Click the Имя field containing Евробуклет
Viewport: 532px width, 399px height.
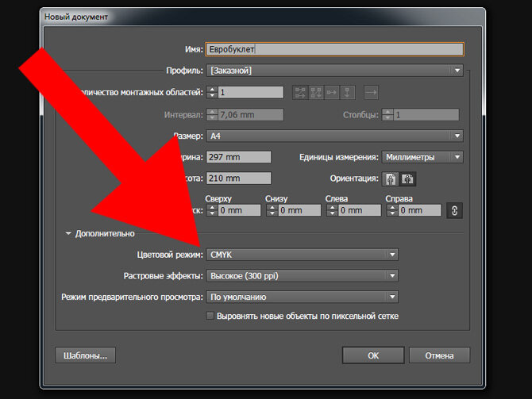[334, 49]
